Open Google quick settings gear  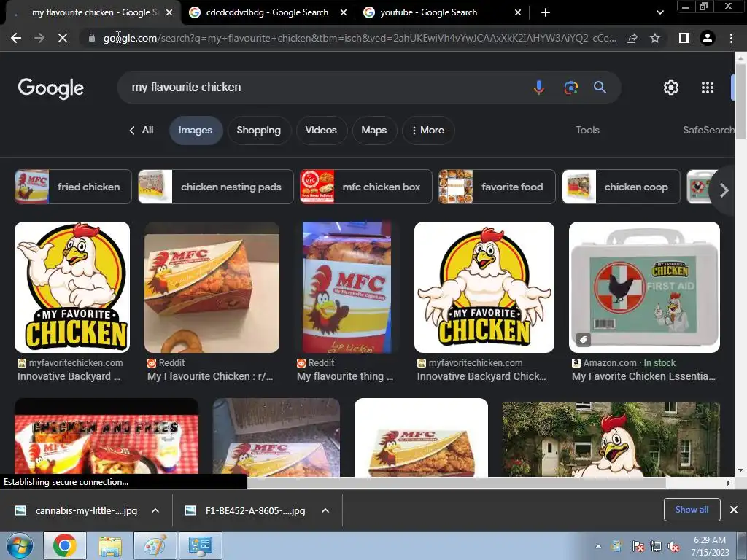click(x=671, y=87)
